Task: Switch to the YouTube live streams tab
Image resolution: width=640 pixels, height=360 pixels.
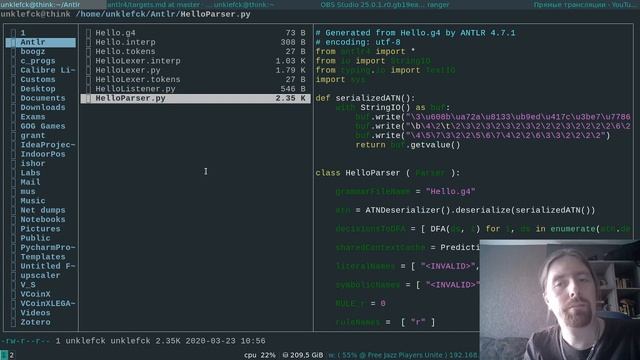Action: (586, 4)
